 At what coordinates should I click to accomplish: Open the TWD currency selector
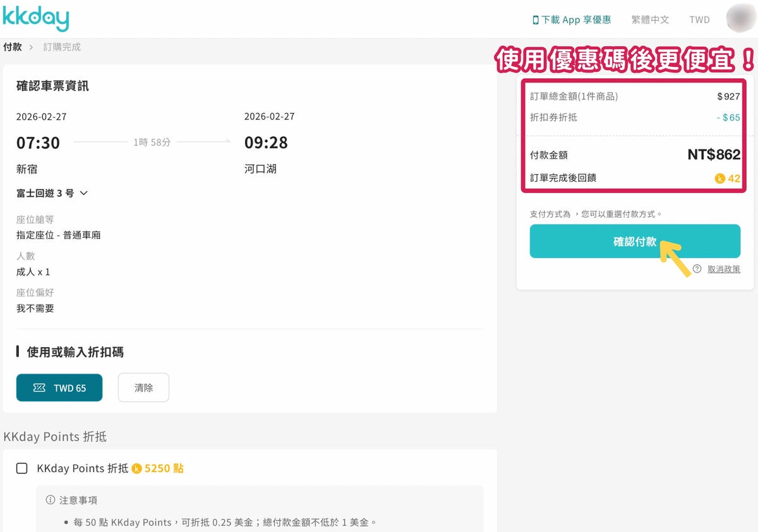click(699, 20)
